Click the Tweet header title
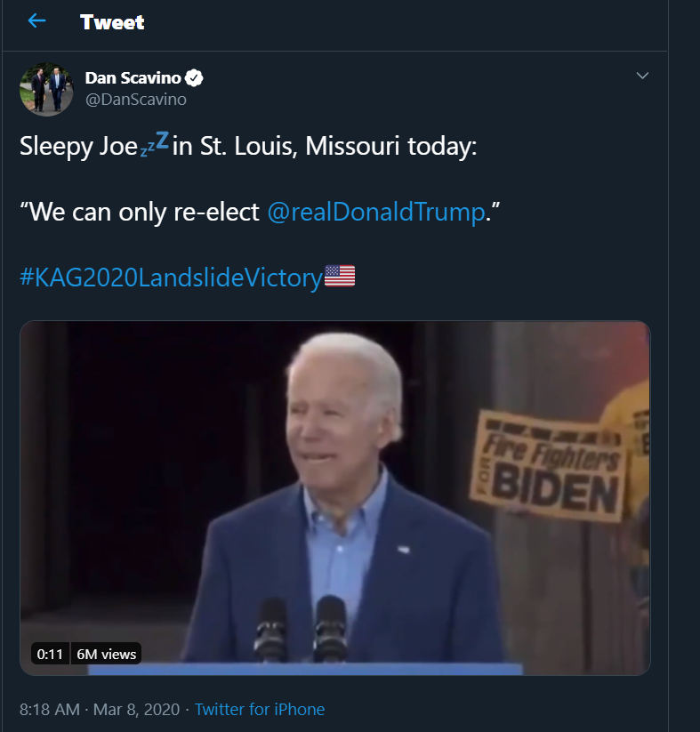This screenshot has width=700, height=732. tap(112, 22)
